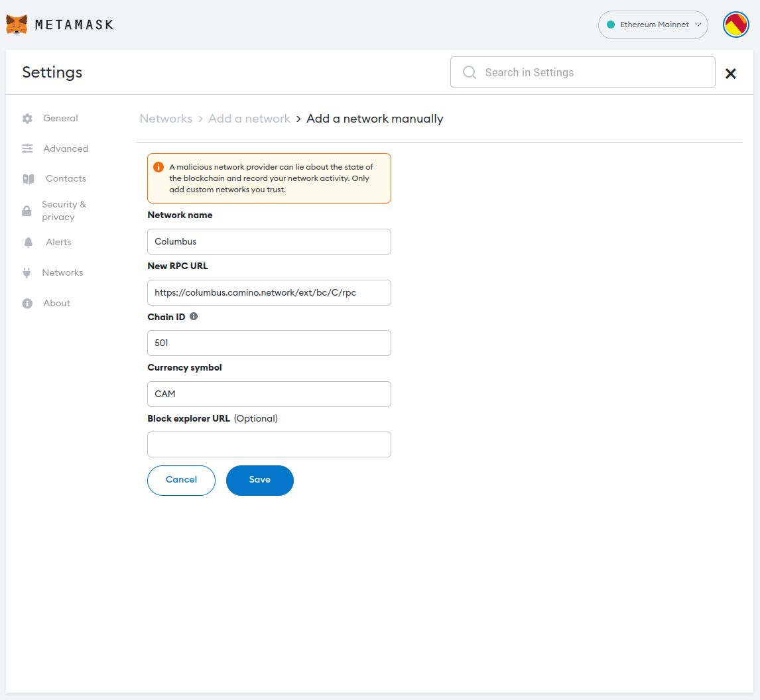760x700 pixels.
Task: Click the About info icon
Action: [x=27, y=304]
